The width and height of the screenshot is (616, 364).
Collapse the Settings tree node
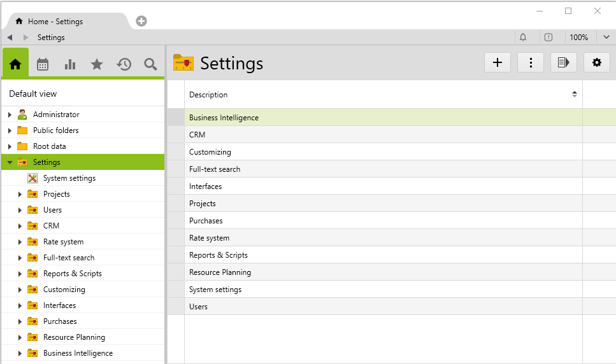pos(10,162)
